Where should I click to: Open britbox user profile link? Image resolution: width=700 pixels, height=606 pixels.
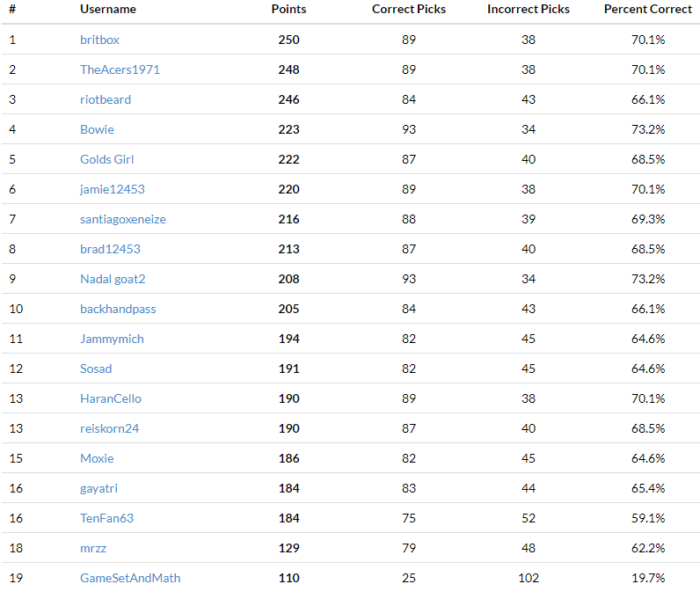tap(98, 40)
